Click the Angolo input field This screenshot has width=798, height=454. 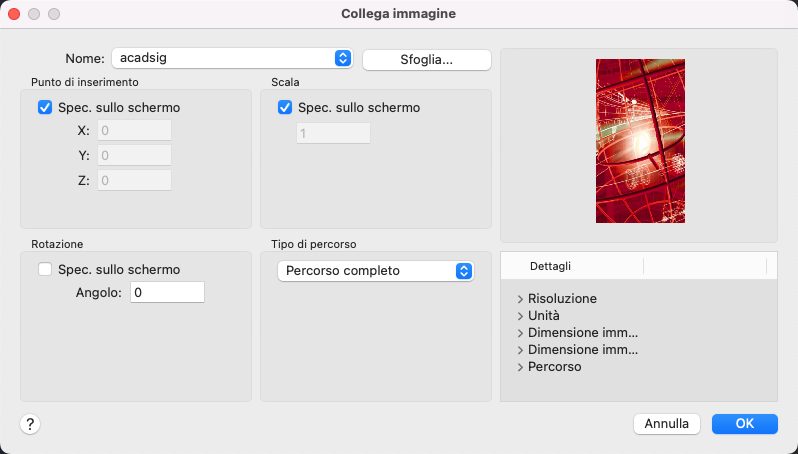point(167,292)
